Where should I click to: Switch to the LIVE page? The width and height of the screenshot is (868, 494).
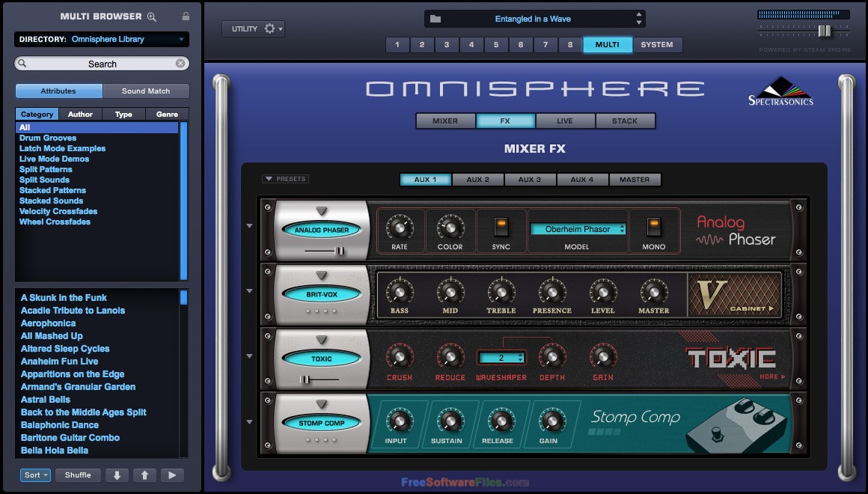coord(565,121)
